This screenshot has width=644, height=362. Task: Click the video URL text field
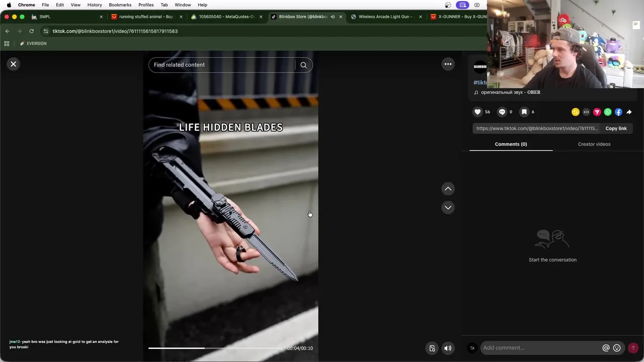537,128
